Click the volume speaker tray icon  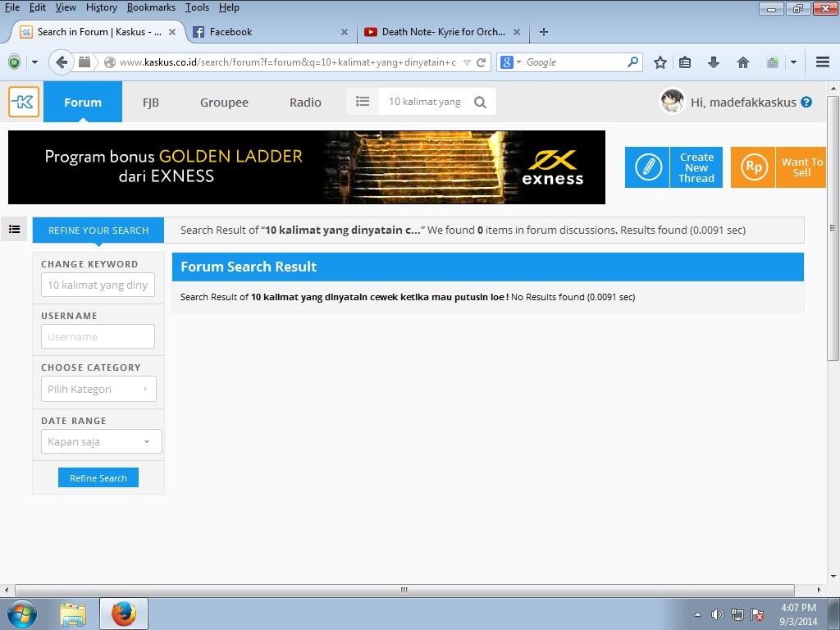tap(717, 614)
